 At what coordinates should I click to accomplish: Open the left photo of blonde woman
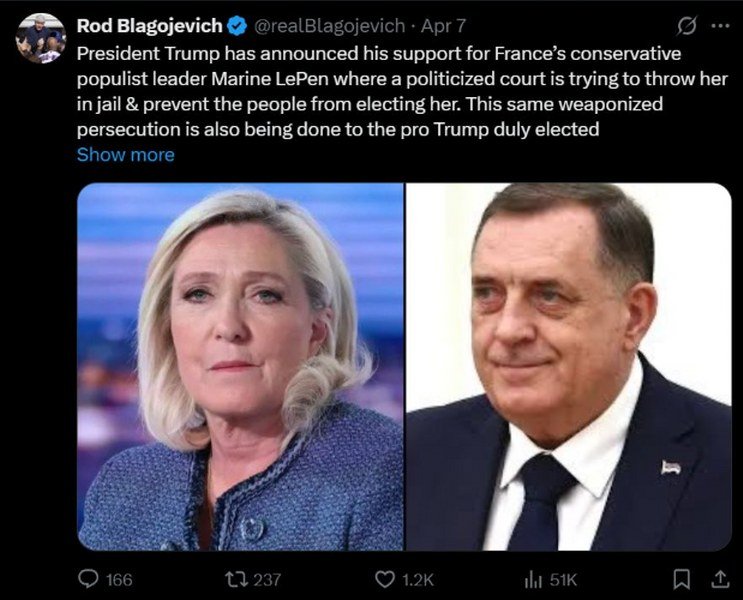click(240, 366)
